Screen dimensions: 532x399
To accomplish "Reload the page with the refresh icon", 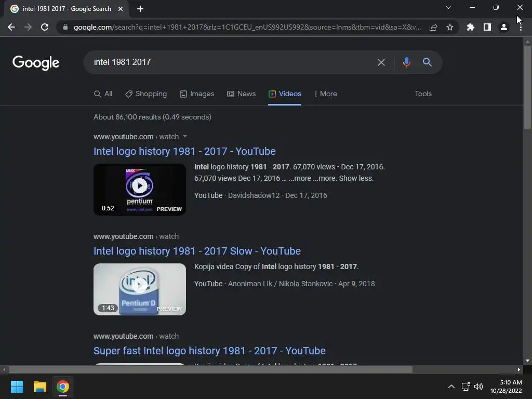I will (x=45, y=27).
